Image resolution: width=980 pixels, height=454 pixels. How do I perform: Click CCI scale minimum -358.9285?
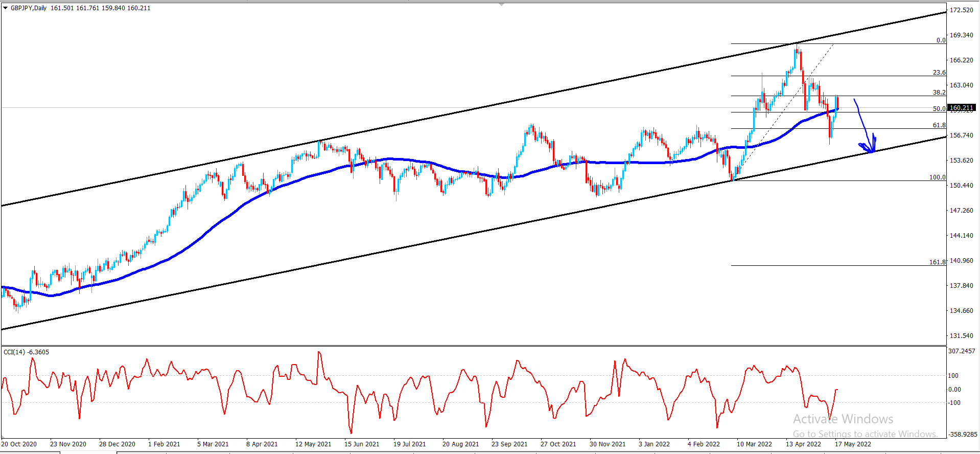tap(963, 435)
